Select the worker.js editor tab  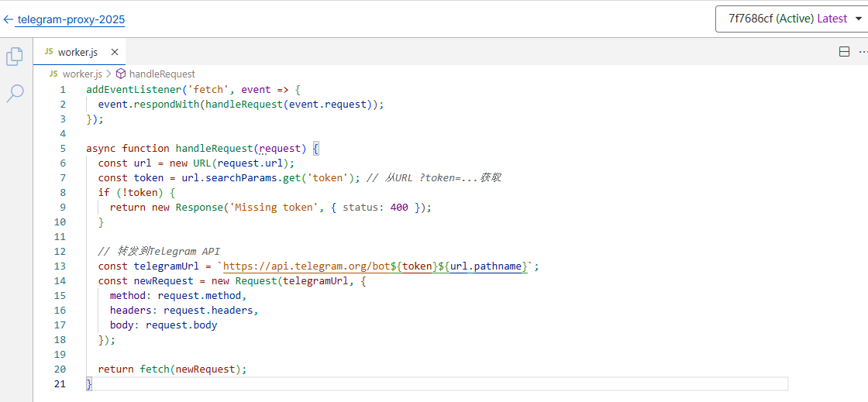[77, 52]
